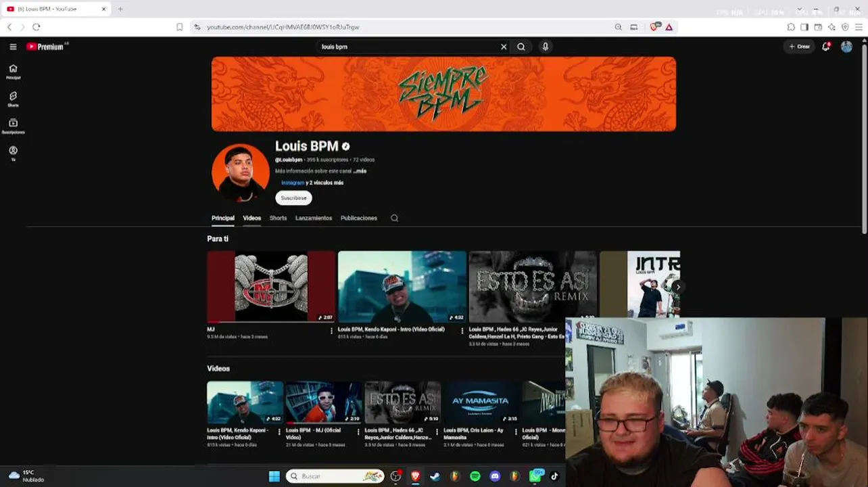Click the taskbar Buscar search box
Image resolution: width=868 pixels, height=487 pixels.
pos(335,476)
